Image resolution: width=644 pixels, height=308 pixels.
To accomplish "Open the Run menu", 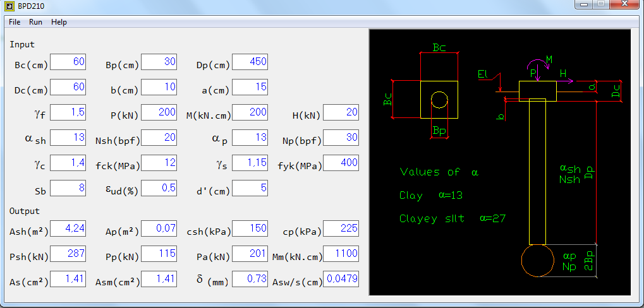I will click(36, 22).
